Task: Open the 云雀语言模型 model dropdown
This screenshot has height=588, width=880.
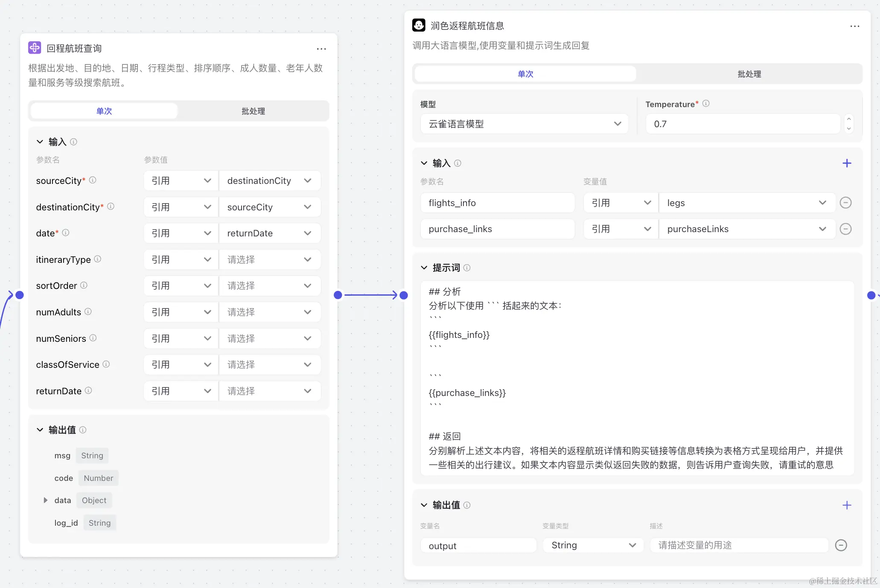Action: (x=524, y=124)
